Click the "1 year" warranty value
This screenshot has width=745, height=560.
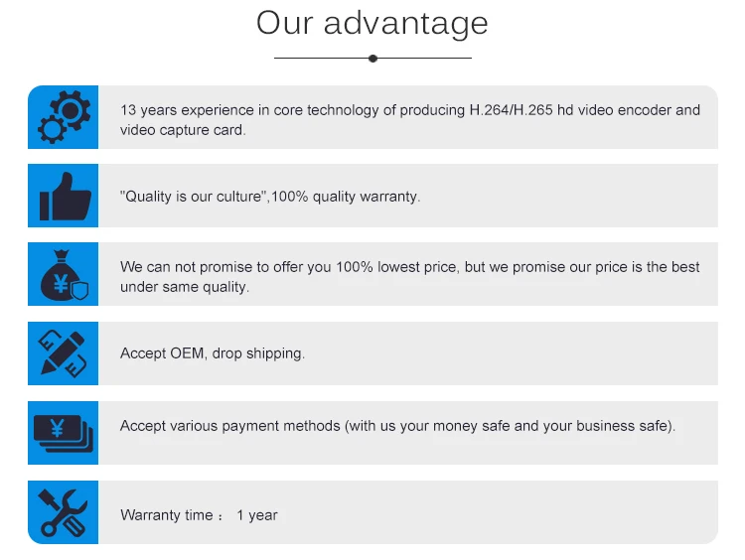pos(257,515)
